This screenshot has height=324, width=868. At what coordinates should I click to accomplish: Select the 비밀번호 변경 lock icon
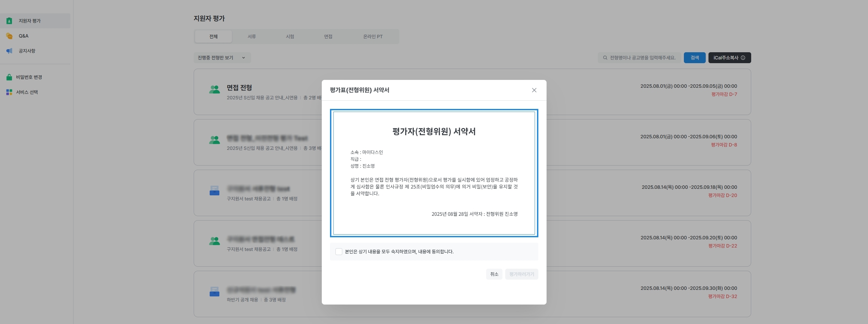(9, 77)
